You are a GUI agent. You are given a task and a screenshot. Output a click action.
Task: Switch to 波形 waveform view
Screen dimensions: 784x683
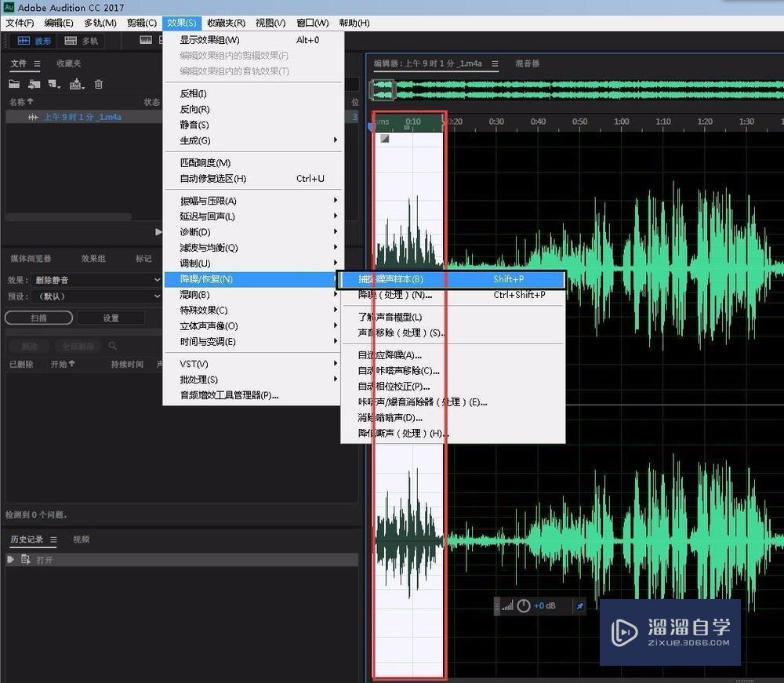pos(34,41)
